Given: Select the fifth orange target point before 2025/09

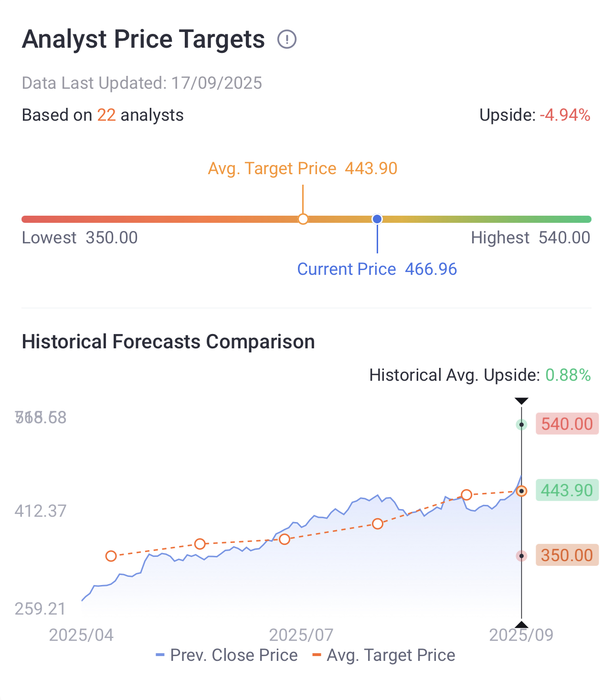Looking at the screenshot, I should (x=466, y=495).
